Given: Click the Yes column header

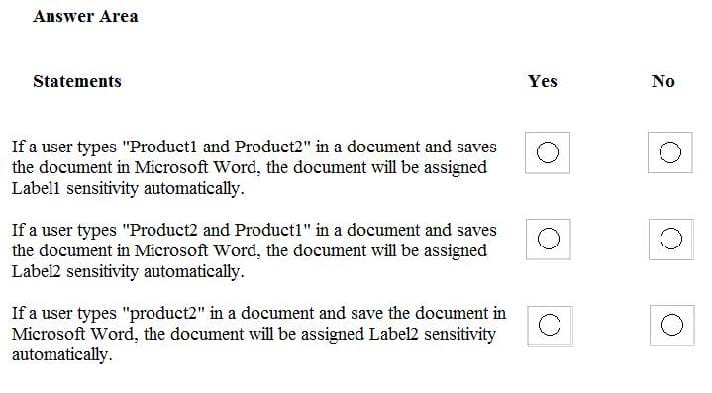Looking at the screenshot, I should click(543, 81).
